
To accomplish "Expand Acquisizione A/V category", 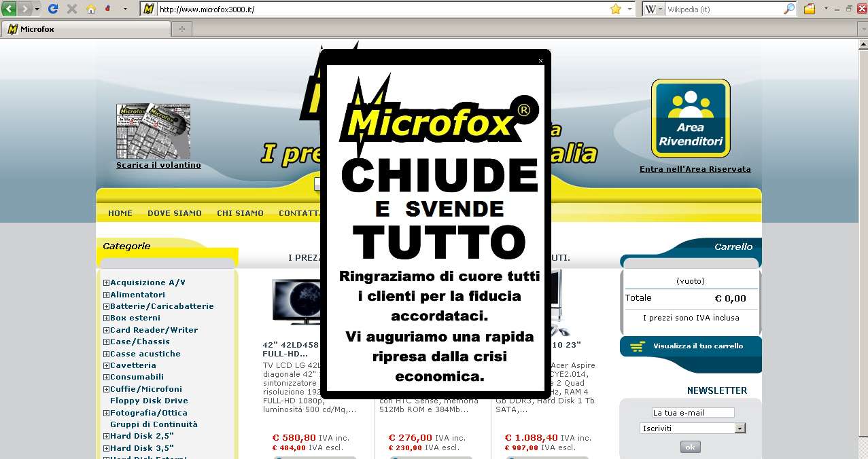I will point(107,283).
